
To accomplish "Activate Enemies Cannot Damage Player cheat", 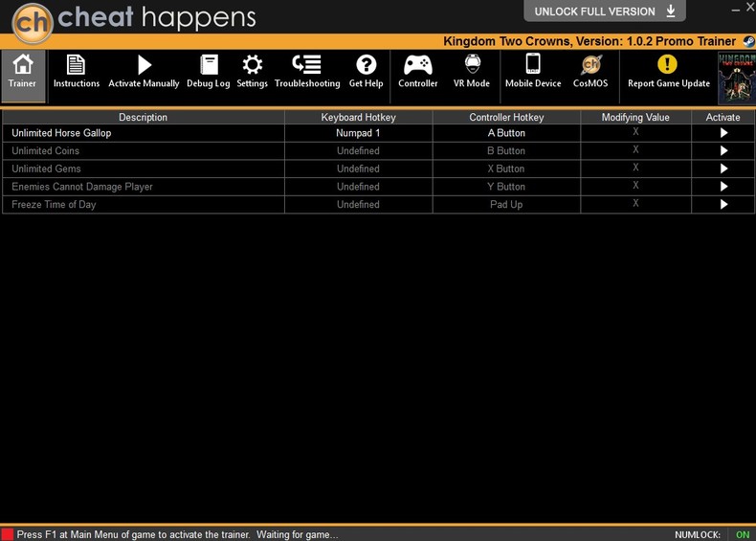I will click(x=723, y=187).
